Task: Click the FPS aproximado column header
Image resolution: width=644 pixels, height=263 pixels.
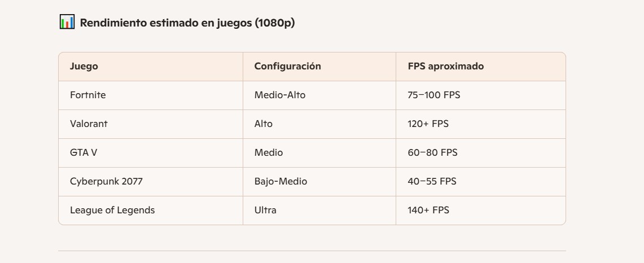Action: pos(445,66)
